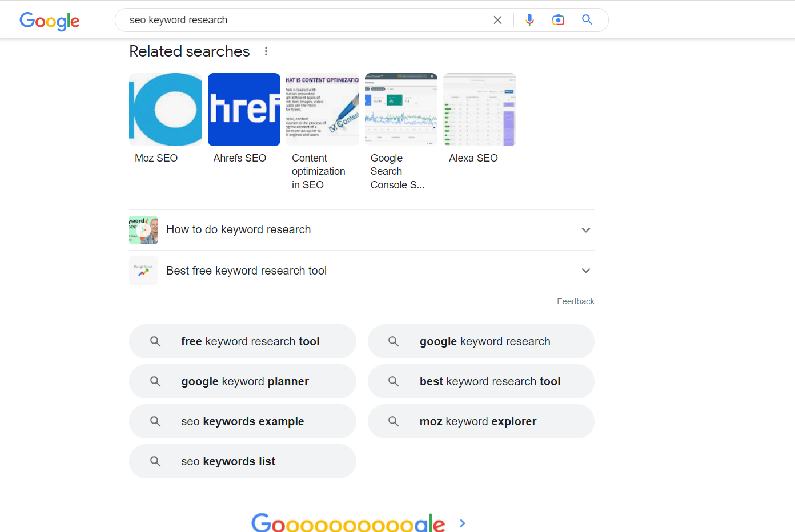Open Google Search Console thumbnail image
The height and width of the screenshot is (532, 795).
pyautogui.click(x=401, y=110)
